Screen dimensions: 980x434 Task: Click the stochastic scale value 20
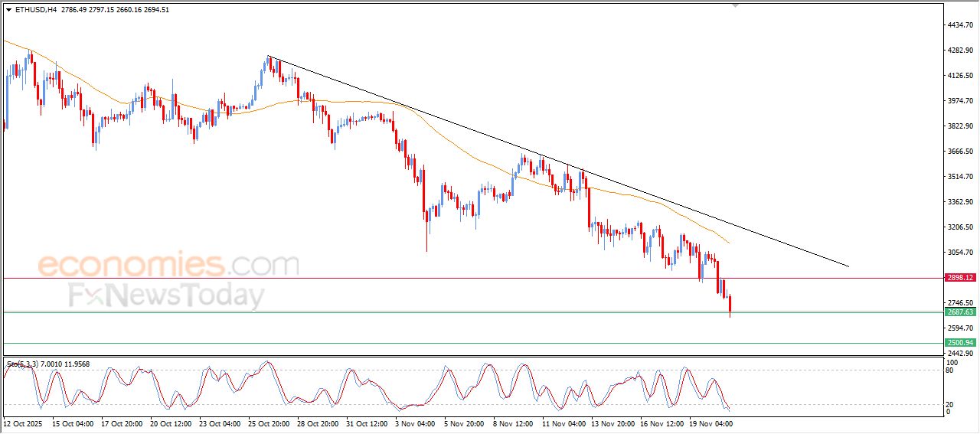(950, 403)
